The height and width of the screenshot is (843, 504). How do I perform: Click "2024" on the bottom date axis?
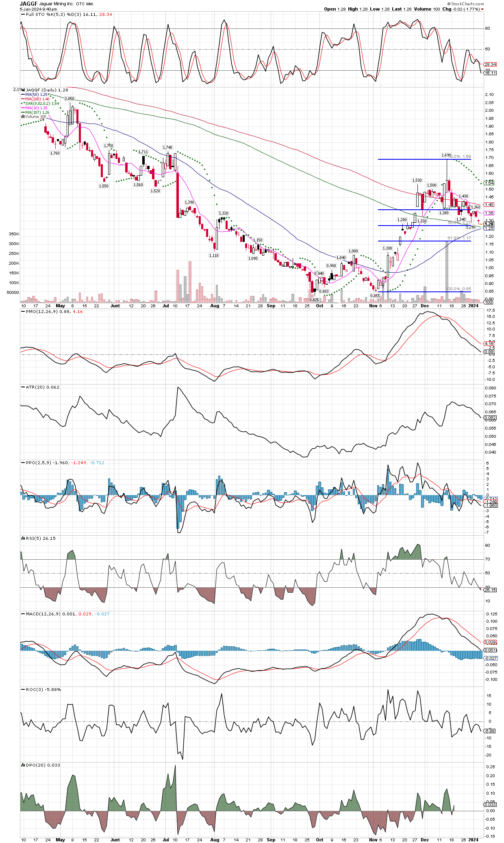click(x=474, y=839)
